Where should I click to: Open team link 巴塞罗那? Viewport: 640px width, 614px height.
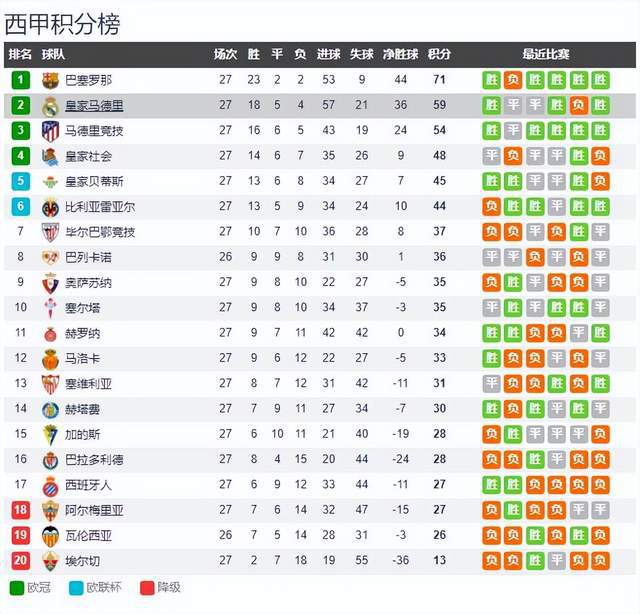(x=88, y=80)
